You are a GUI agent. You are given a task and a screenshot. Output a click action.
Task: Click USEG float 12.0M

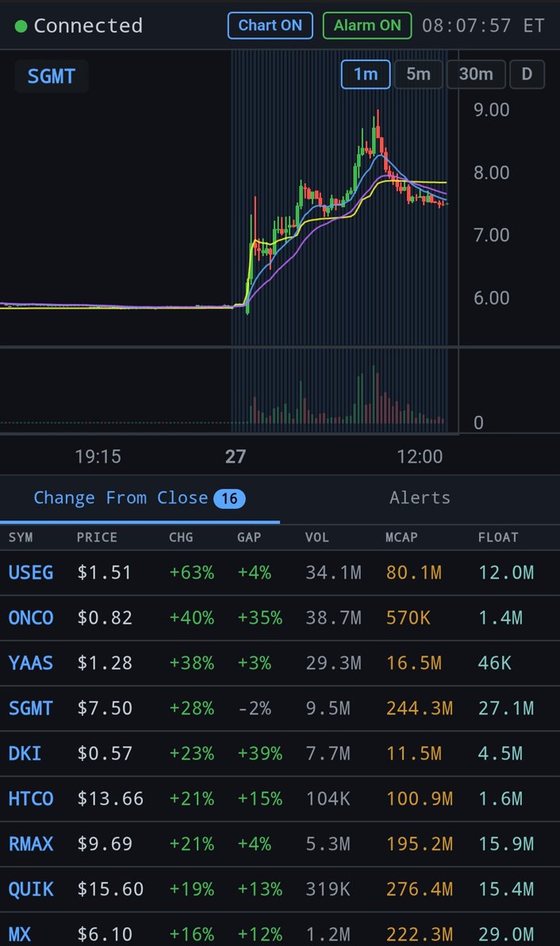506,572
